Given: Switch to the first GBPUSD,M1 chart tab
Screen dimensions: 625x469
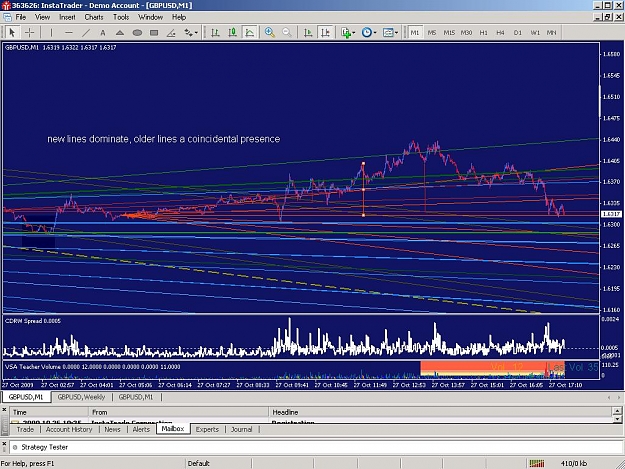Looking at the screenshot, I should (26, 397).
